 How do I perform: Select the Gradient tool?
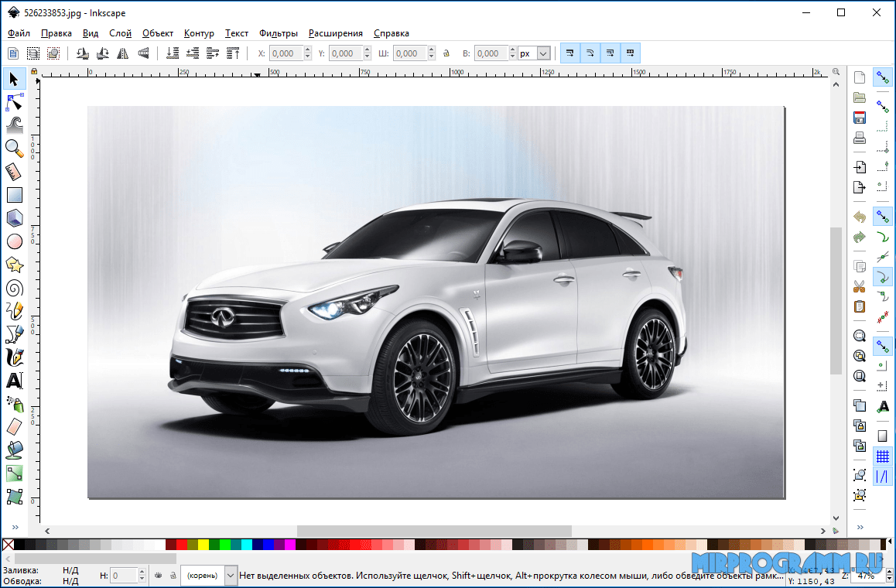[14, 473]
